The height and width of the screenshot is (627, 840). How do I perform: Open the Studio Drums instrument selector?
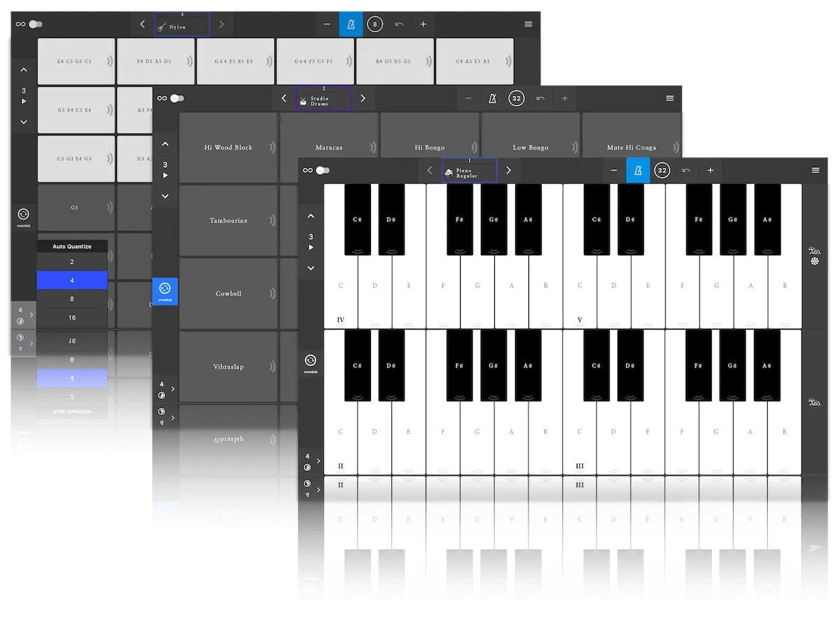click(323, 99)
